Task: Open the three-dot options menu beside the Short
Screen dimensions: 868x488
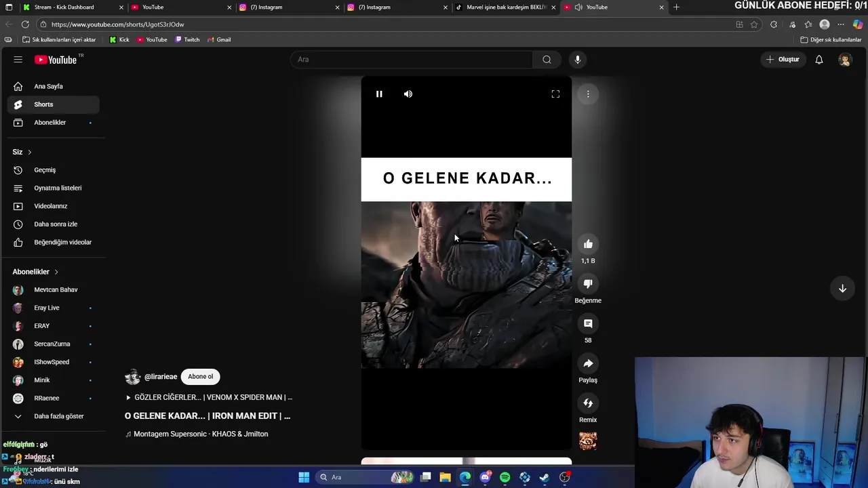Action: 588,94
